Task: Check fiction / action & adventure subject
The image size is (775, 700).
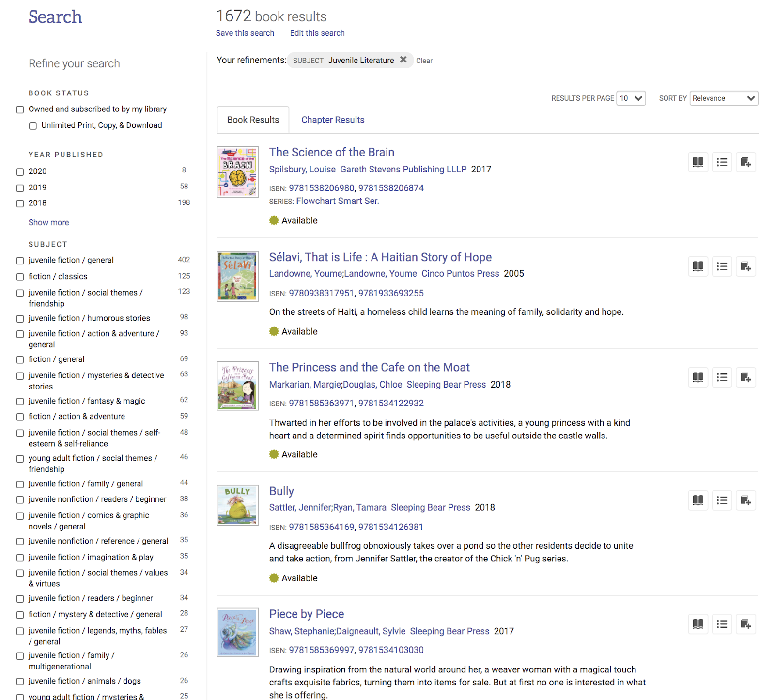Action: [20, 417]
